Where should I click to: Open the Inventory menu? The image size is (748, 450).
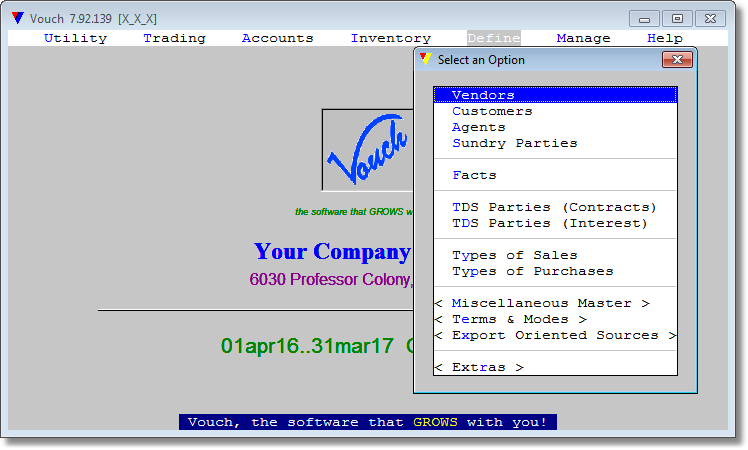[391, 38]
